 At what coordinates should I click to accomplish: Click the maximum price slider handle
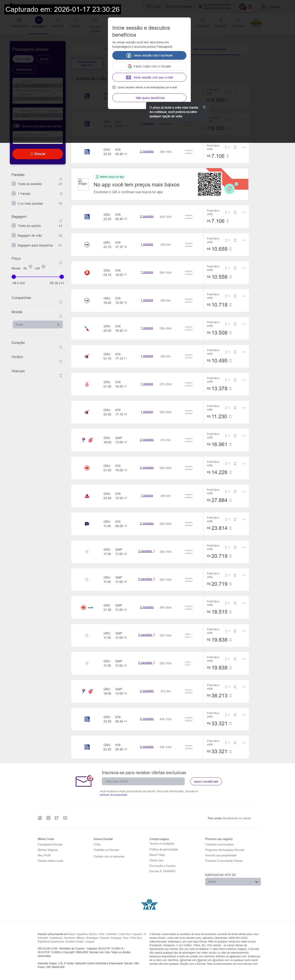tap(61, 277)
